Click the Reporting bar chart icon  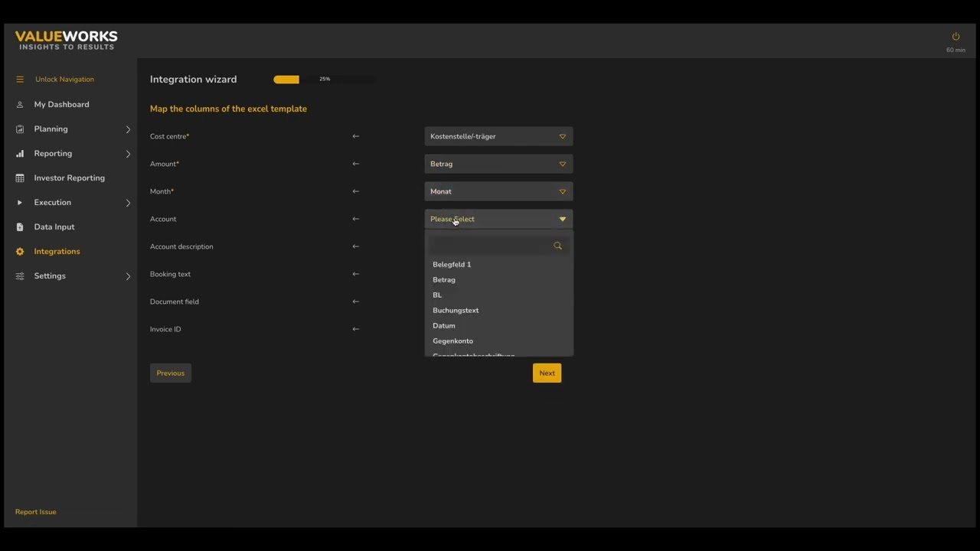(x=20, y=154)
